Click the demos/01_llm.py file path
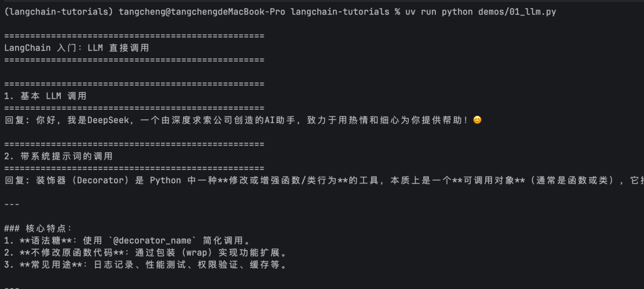Viewport: 644px width, 289px height. point(517,12)
